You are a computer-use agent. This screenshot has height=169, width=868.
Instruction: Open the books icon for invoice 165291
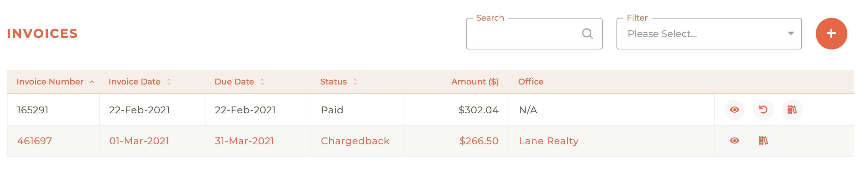(x=792, y=110)
